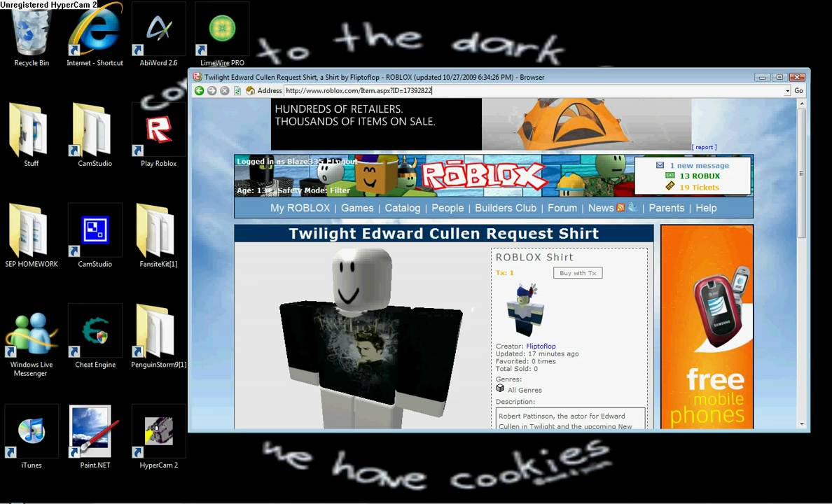The width and height of the screenshot is (832, 504).
Task: Click the browser Stop button
Action: pos(224,91)
